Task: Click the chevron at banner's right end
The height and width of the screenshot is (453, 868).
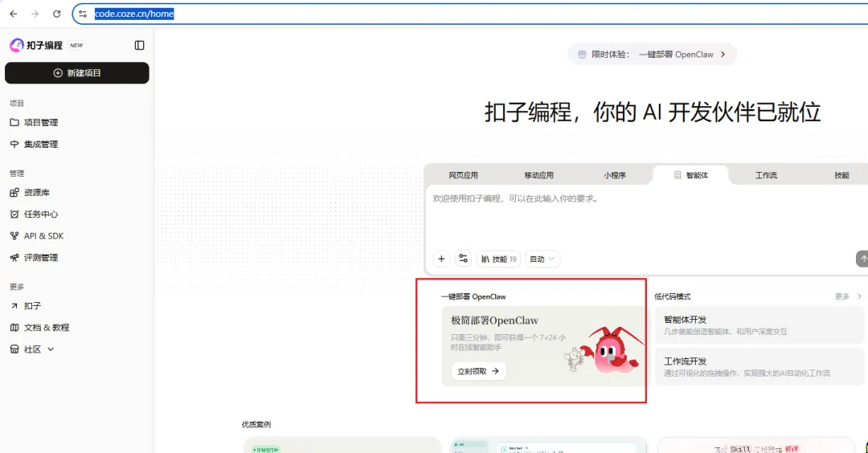Action: (723, 54)
